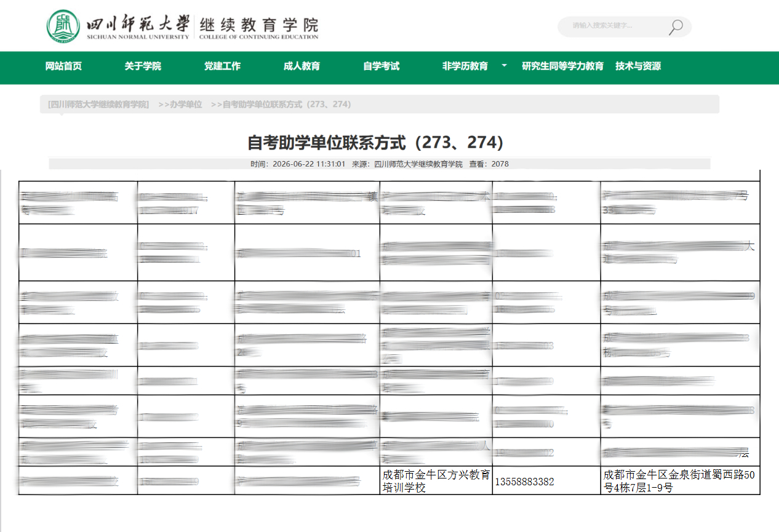Open the 网站首页 menu item
Image resolution: width=779 pixels, height=532 pixels.
63,66
